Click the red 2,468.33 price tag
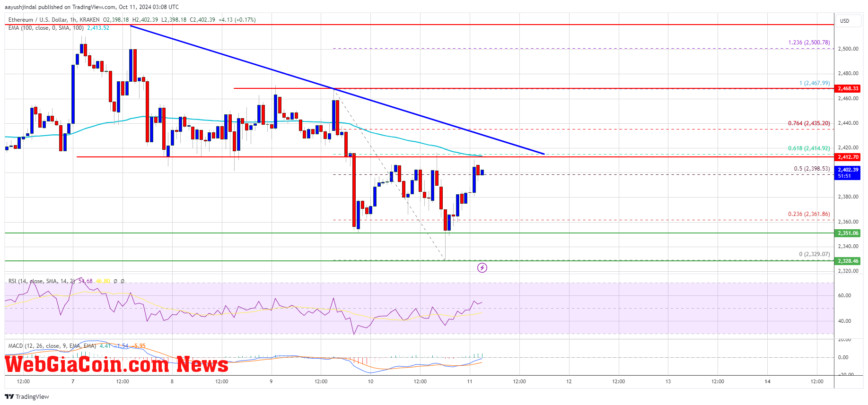The height and width of the screenshot is (405, 868). [x=848, y=88]
